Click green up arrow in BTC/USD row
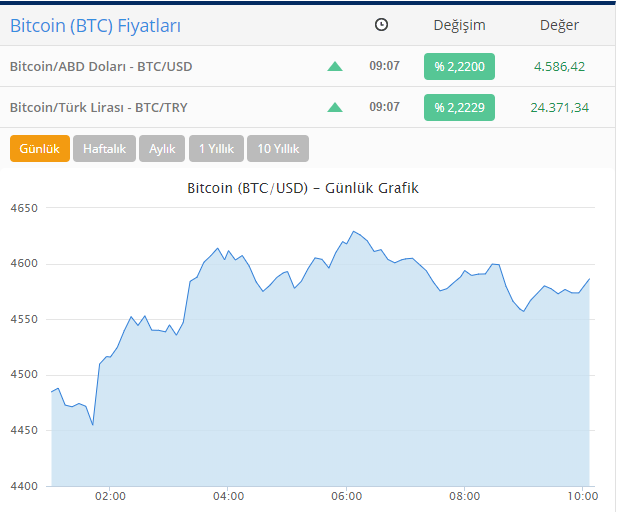This screenshot has width=618, height=512. (335, 66)
